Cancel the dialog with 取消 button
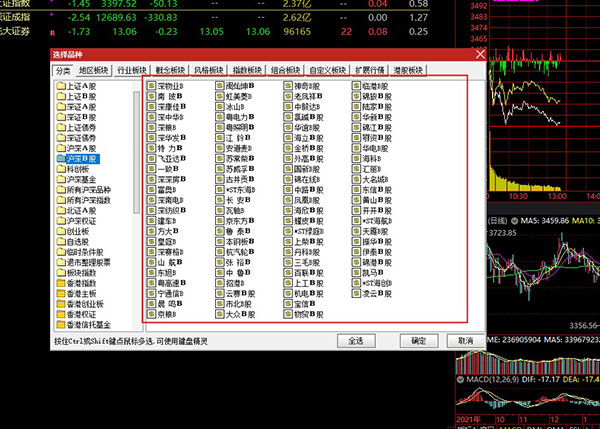The image size is (600, 429). coord(466,341)
